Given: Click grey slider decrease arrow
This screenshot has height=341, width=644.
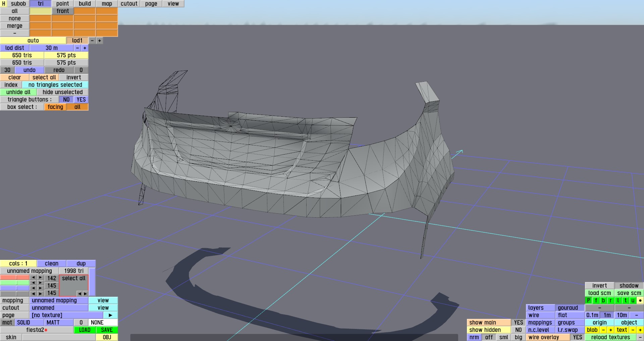Looking at the screenshot, I should tap(33, 294).
